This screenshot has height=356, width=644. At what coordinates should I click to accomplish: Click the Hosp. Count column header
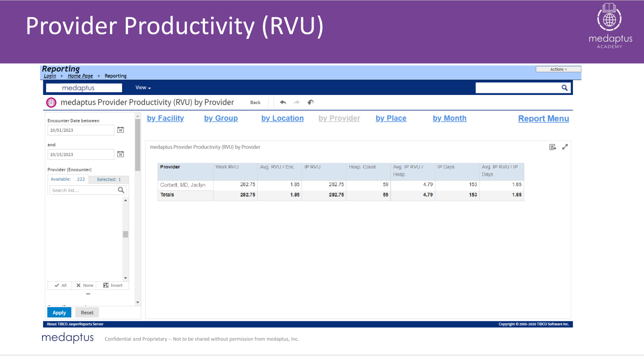point(368,171)
